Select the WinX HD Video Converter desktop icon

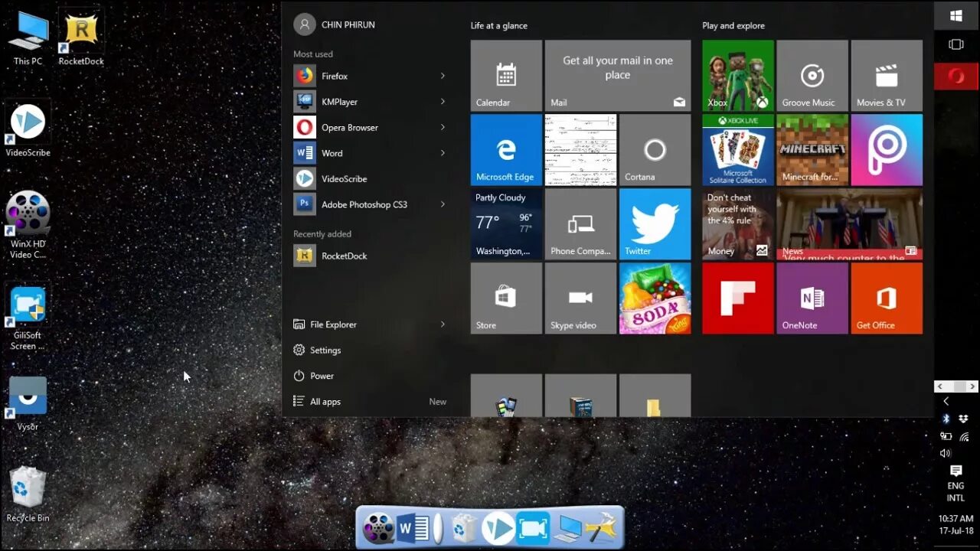coord(28,224)
